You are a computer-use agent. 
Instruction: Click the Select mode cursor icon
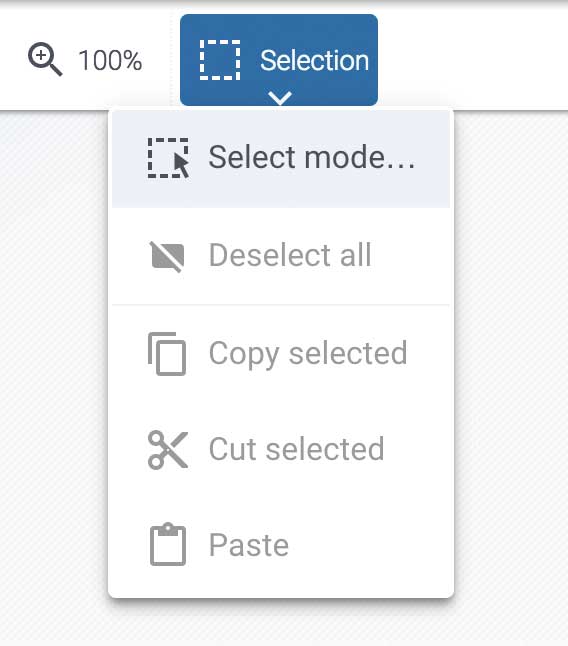168,158
